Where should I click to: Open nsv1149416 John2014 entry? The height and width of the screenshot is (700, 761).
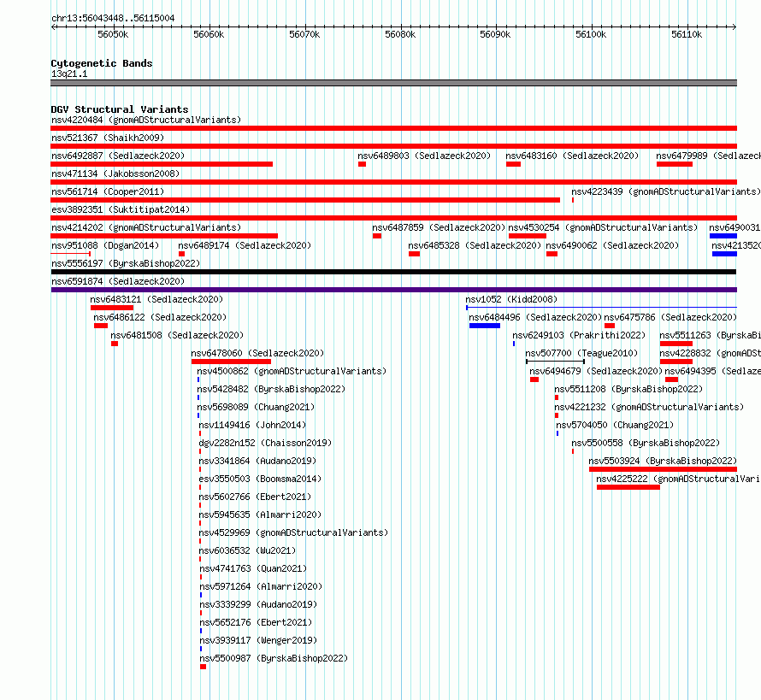click(252, 425)
